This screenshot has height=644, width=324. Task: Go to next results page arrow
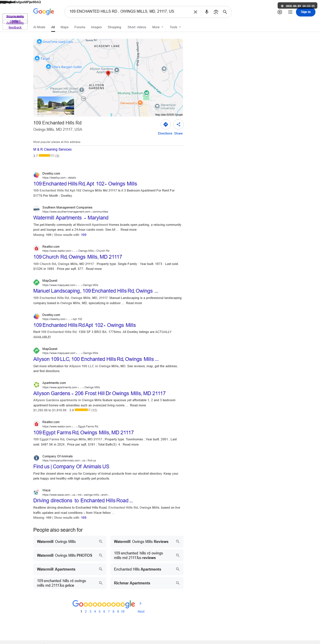[141, 603]
